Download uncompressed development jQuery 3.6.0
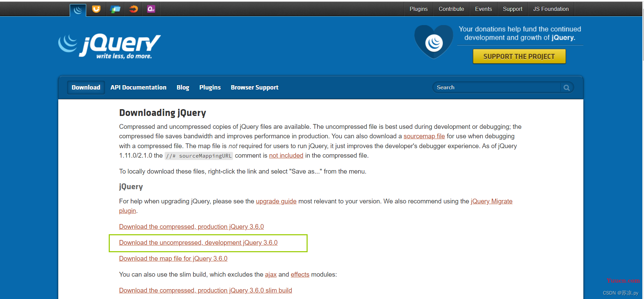Image resolution: width=644 pixels, height=299 pixels. point(198,243)
